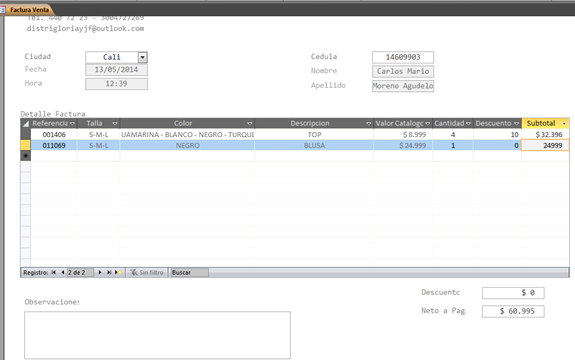Click the Sin filtro filter indicator

pyautogui.click(x=147, y=272)
